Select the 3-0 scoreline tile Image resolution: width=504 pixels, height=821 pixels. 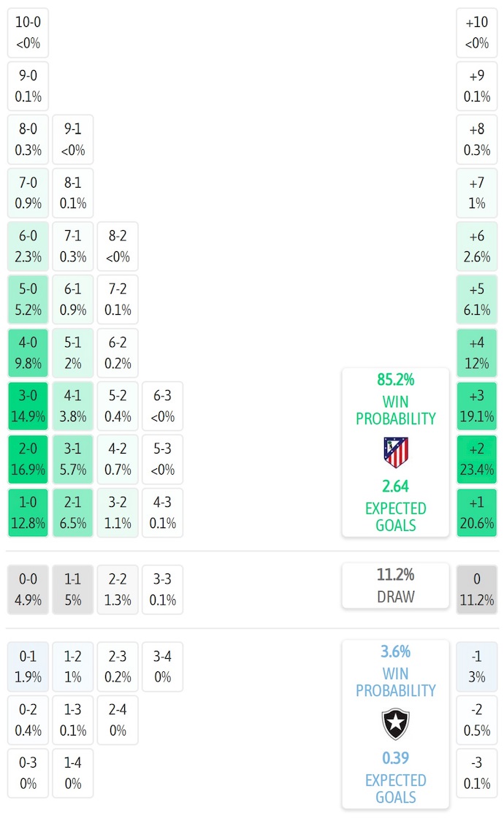pyautogui.click(x=28, y=406)
